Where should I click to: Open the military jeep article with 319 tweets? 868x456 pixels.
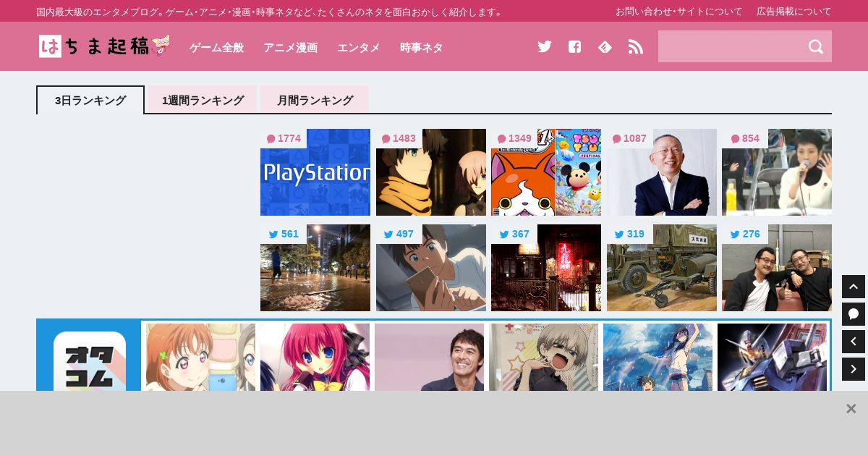[662, 268]
